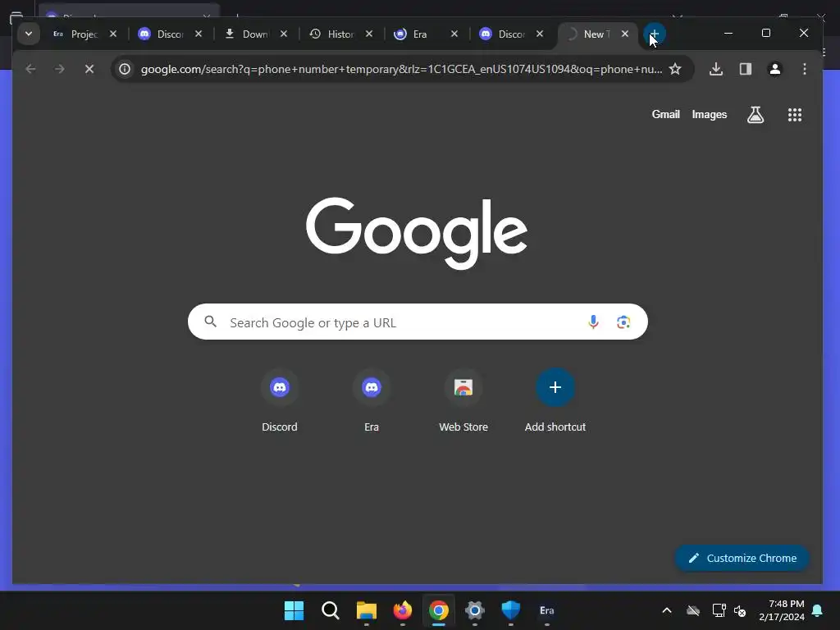Open Google Images link

point(710,114)
